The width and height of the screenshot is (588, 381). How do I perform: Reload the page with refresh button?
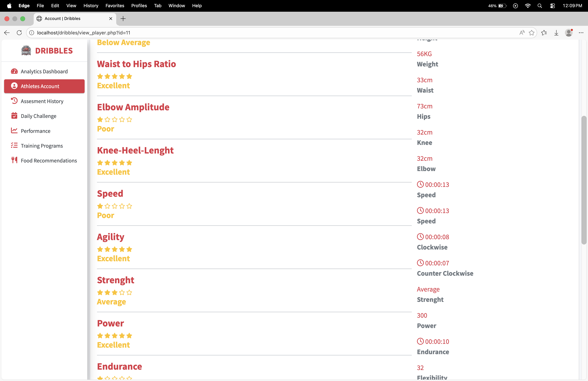coord(19,33)
